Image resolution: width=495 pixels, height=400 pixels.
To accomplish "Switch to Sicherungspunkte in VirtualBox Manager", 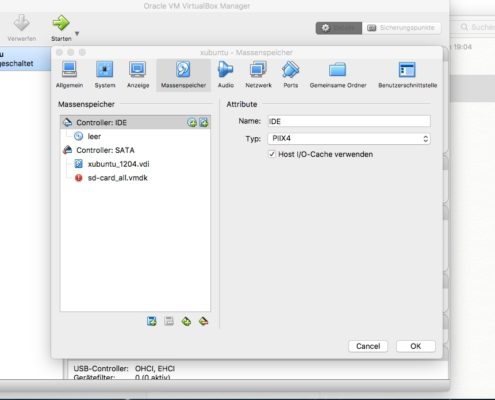I will (401, 28).
